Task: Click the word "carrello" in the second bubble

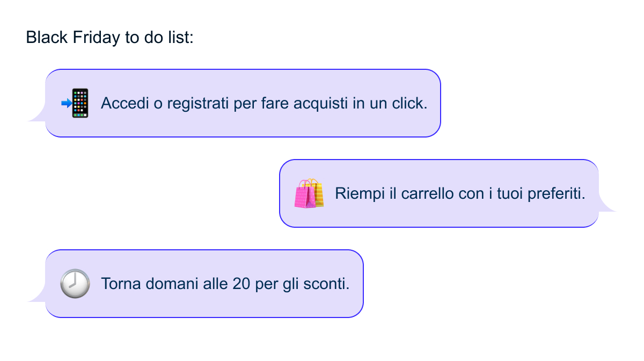Action: tap(427, 193)
